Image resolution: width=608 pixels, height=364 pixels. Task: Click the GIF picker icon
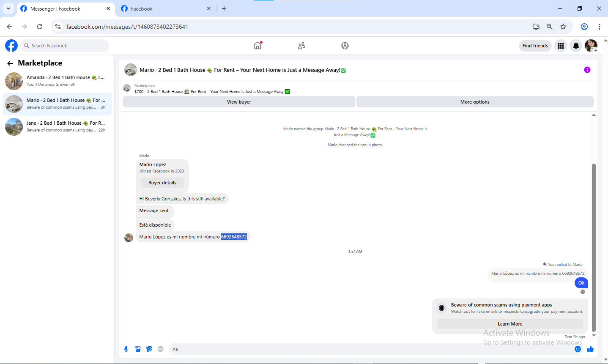pyautogui.click(x=160, y=349)
